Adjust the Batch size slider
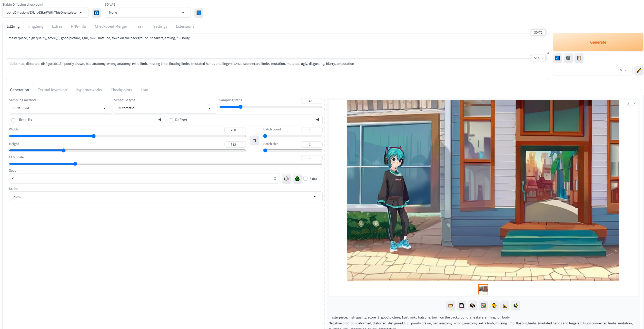 (293, 150)
